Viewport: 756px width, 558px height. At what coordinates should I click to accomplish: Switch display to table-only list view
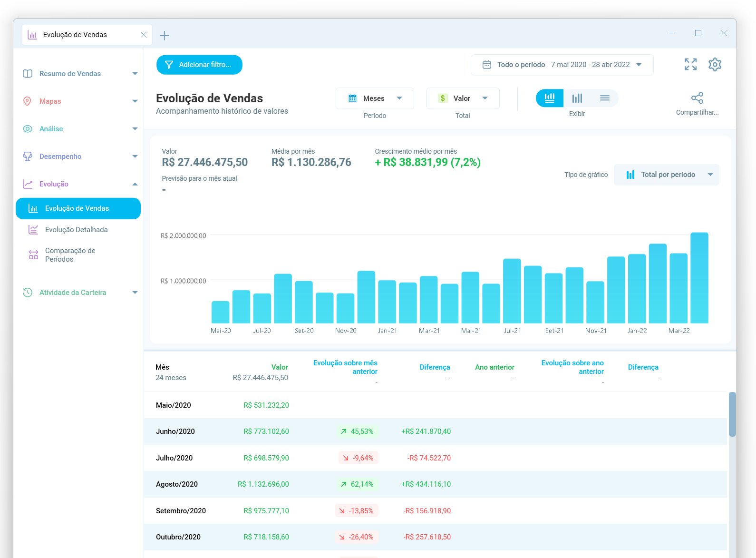(x=605, y=98)
